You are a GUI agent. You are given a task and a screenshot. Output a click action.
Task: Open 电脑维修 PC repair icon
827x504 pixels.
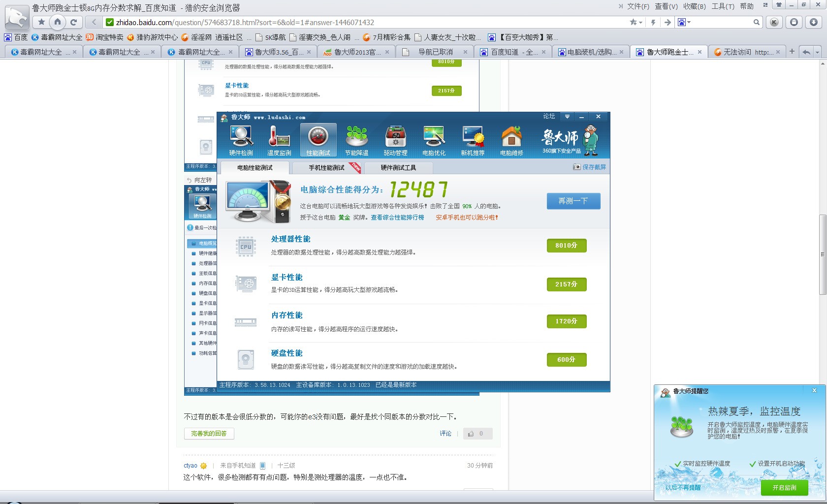point(511,141)
